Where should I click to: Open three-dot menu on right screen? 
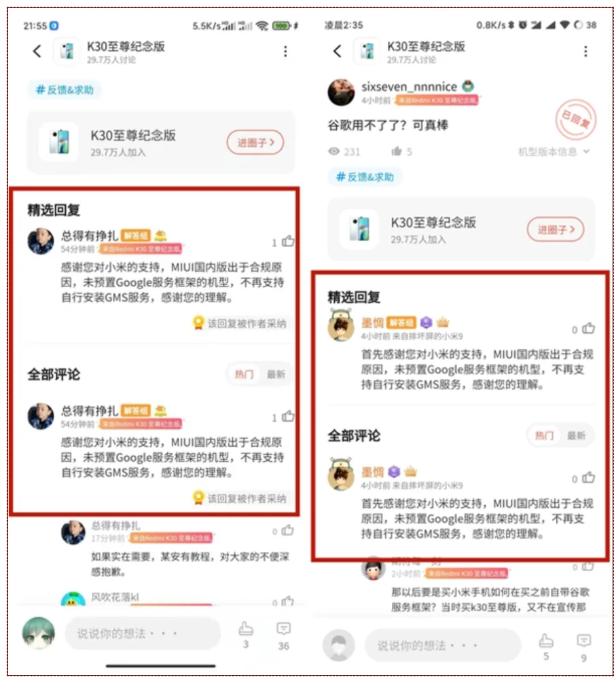[585, 52]
